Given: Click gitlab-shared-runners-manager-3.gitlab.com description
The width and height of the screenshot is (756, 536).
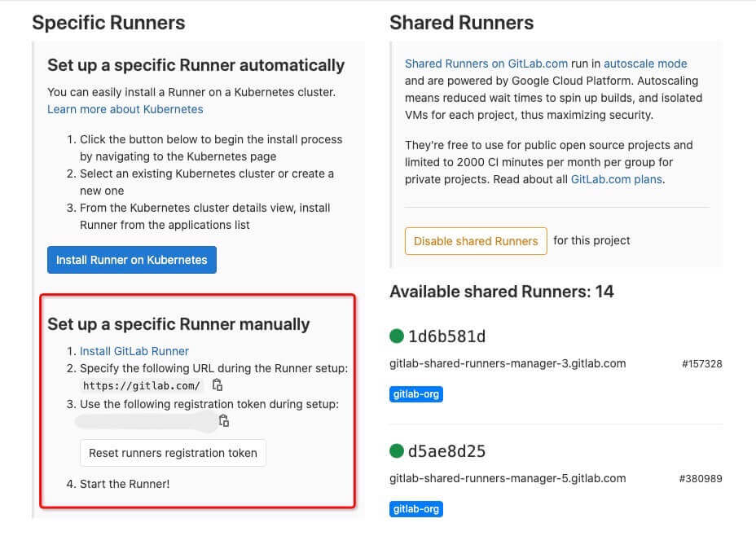Looking at the screenshot, I should click(x=508, y=363).
